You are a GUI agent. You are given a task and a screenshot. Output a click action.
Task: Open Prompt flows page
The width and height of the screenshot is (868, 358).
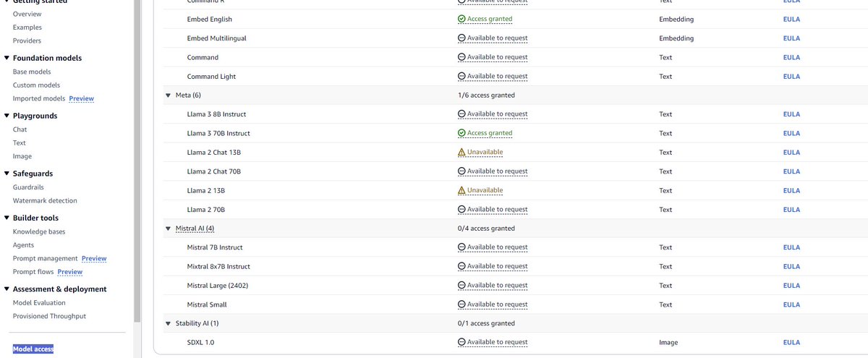pyautogui.click(x=33, y=272)
